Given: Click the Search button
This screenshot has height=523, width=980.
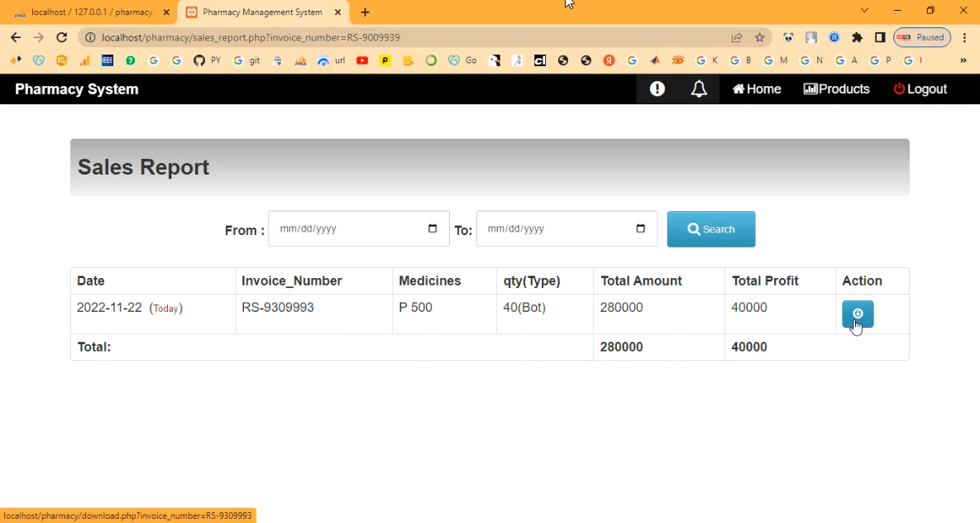Looking at the screenshot, I should (711, 229).
